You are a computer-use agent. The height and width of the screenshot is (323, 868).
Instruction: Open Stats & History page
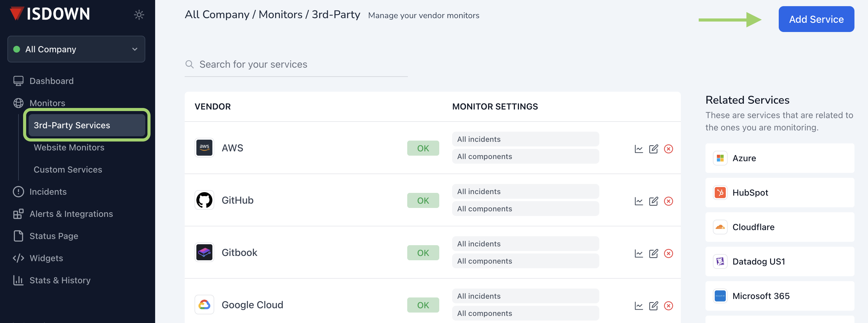tap(60, 280)
